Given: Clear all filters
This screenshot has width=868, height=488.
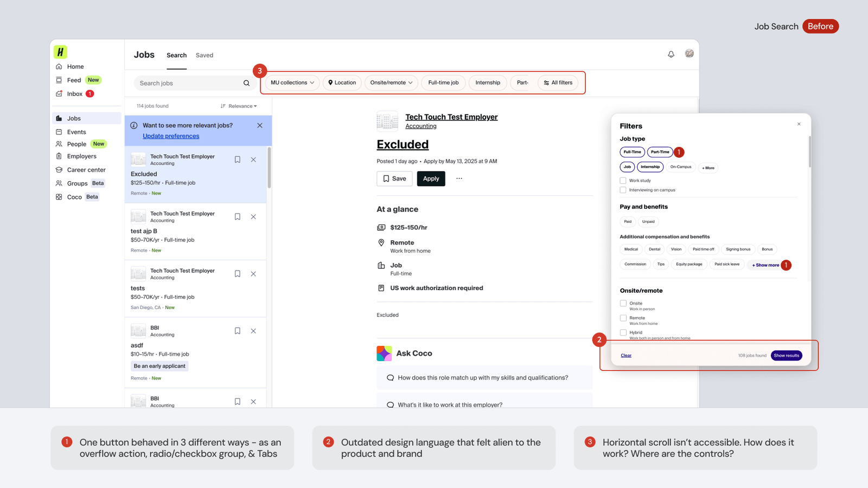Looking at the screenshot, I should (x=626, y=356).
